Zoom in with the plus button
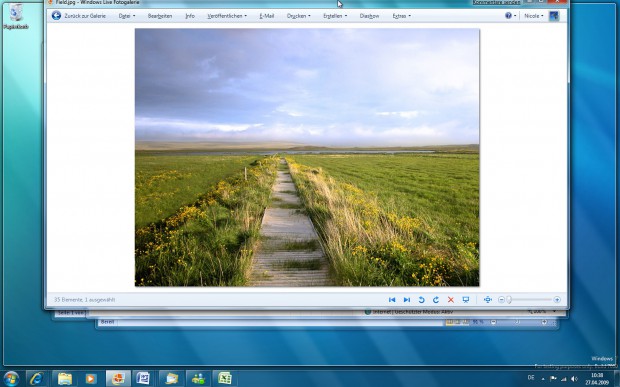 point(557,300)
